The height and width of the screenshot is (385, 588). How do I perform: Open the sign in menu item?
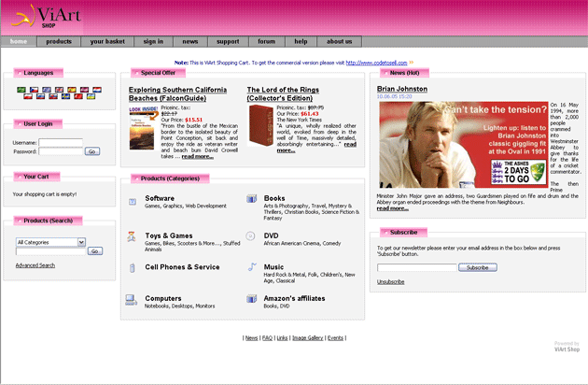click(x=153, y=41)
